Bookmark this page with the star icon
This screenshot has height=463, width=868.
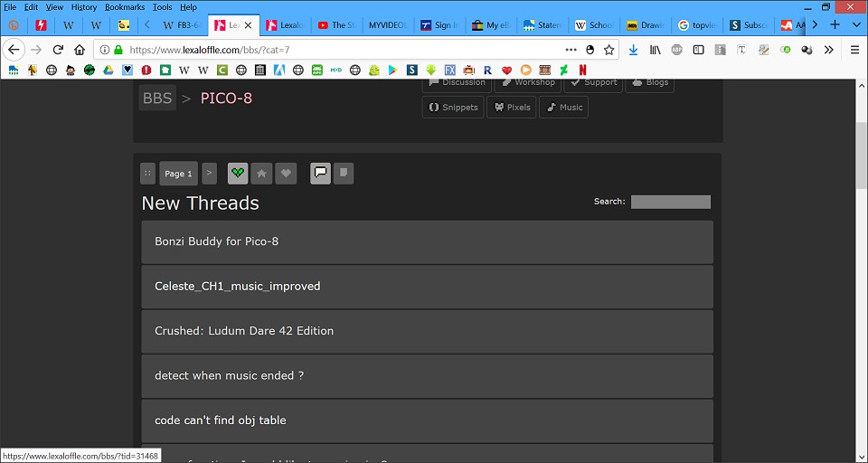pyautogui.click(x=609, y=50)
